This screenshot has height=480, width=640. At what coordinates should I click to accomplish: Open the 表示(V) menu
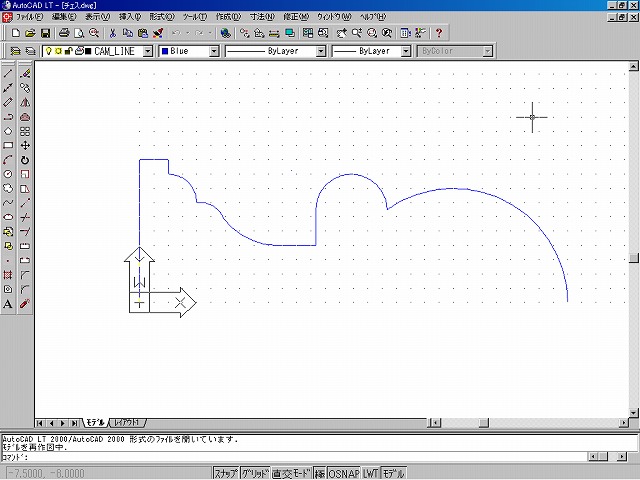[x=98, y=17]
